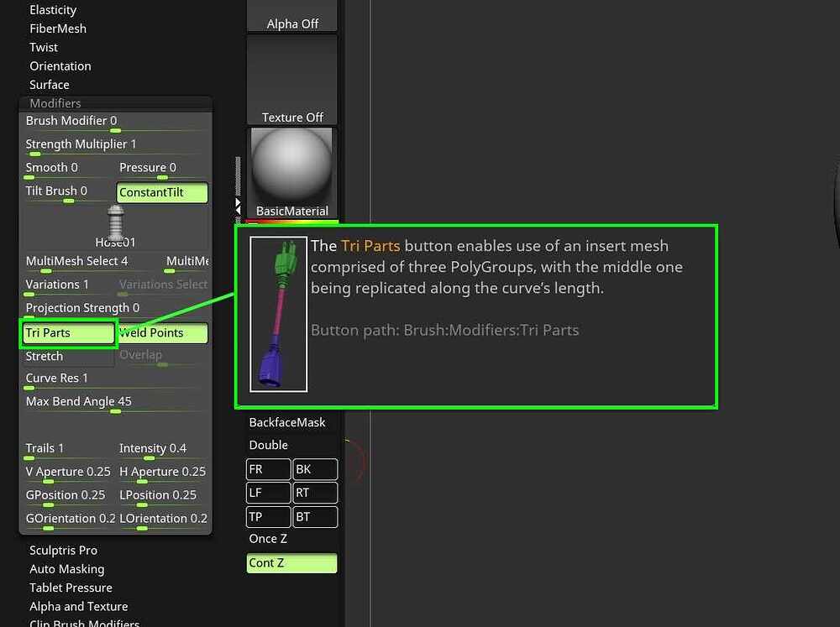
Task: Select the LF left view button
Action: (x=269, y=494)
